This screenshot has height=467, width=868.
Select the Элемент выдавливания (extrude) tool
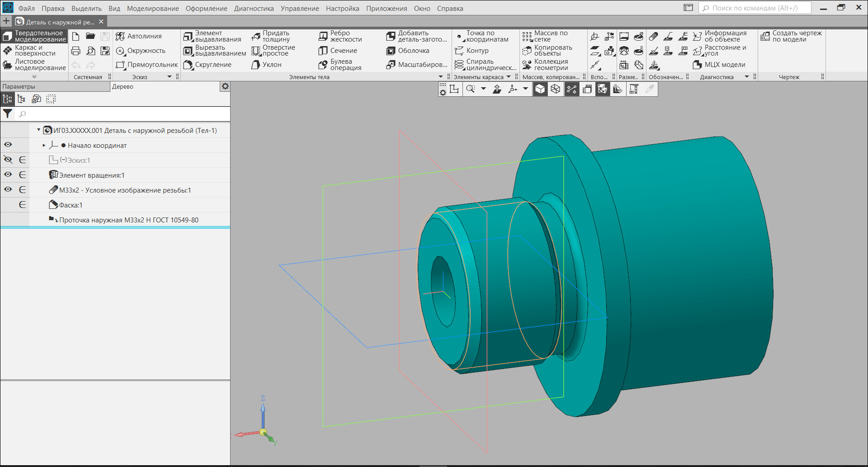point(212,36)
